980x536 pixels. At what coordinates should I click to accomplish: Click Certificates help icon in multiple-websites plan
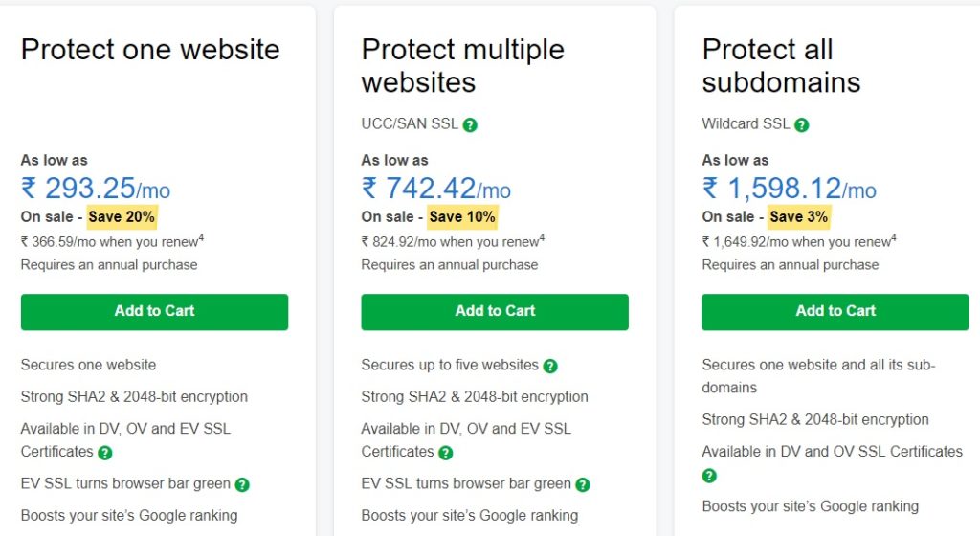pos(446,453)
